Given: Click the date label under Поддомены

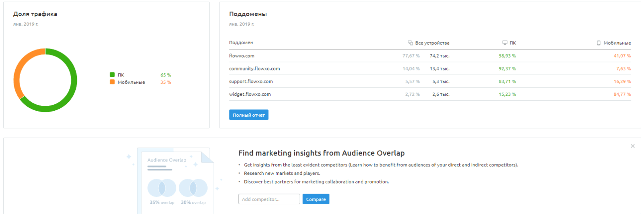Looking at the screenshot, I should [x=242, y=24].
